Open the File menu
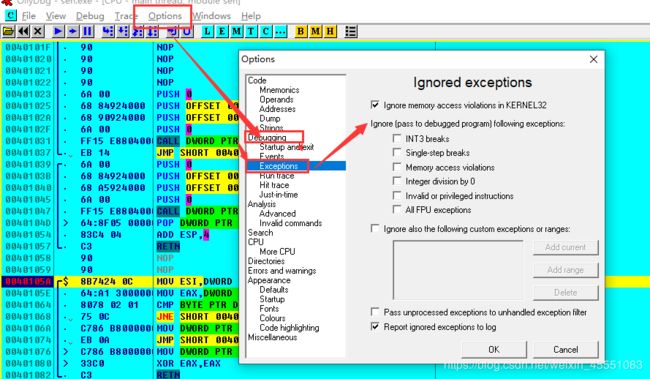650x379 pixels. [x=29, y=16]
